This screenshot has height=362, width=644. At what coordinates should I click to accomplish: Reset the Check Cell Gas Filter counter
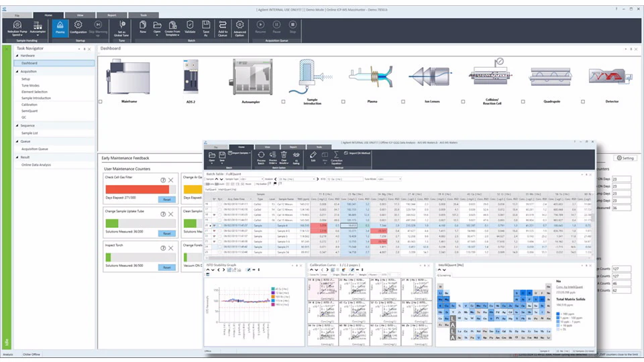tap(167, 200)
